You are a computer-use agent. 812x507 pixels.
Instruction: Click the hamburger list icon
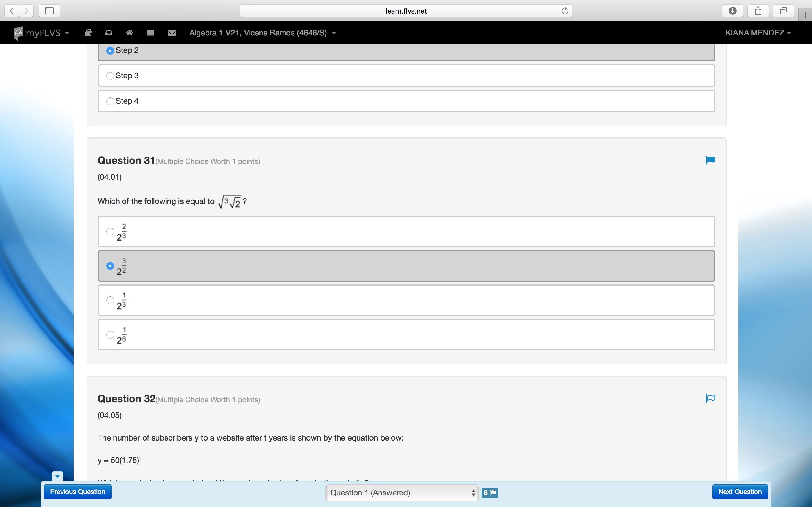150,33
